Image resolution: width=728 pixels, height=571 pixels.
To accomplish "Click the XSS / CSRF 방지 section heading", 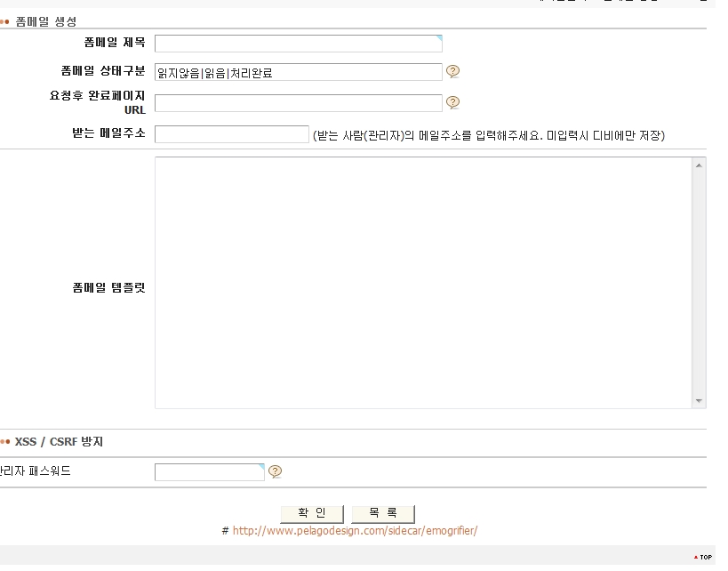I will click(59, 441).
